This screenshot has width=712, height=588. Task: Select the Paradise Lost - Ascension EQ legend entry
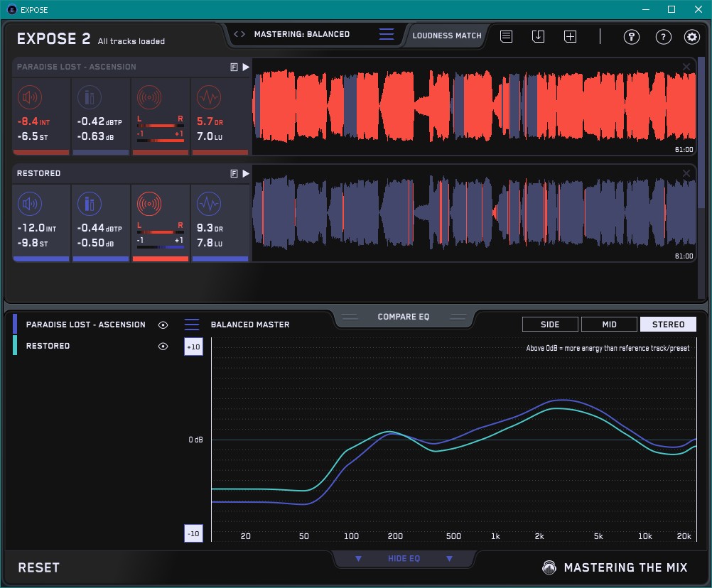click(x=86, y=325)
